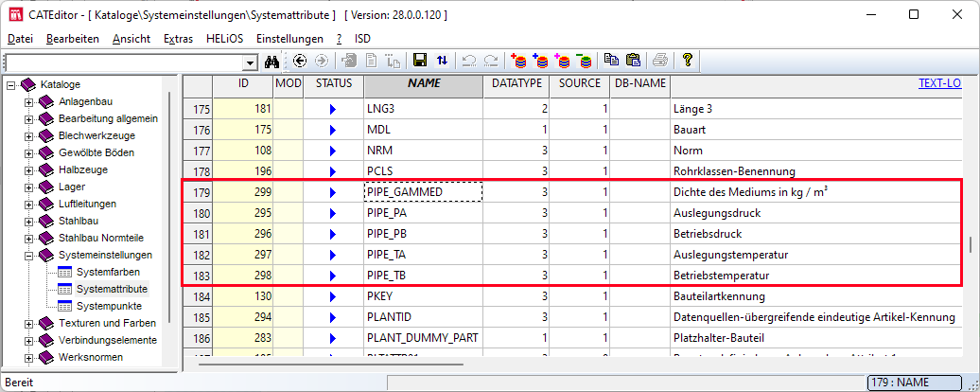Select the Systemattribute tree item
The image size is (980, 392).
pos(112,290)
